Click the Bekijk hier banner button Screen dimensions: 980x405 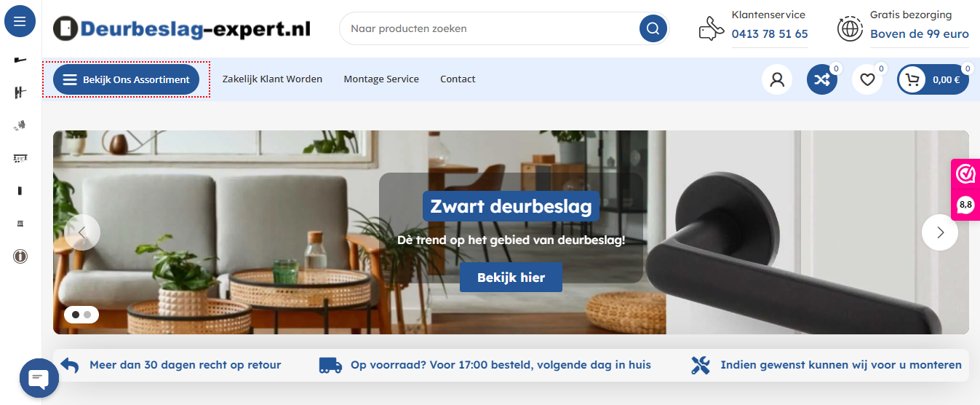pos(511,278)
